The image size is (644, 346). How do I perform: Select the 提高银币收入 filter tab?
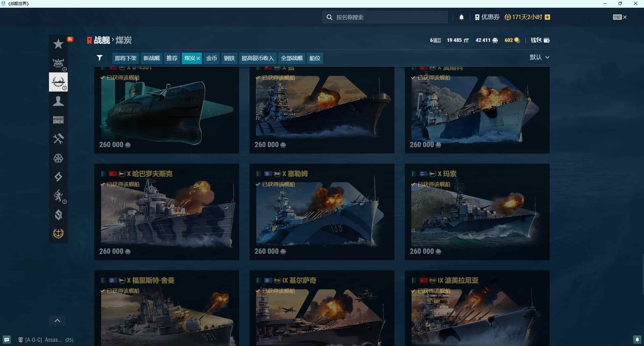258,58
